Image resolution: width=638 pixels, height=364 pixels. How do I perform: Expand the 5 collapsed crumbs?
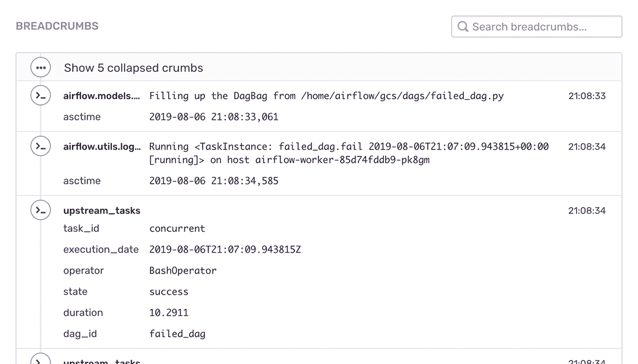pos(133,68)
